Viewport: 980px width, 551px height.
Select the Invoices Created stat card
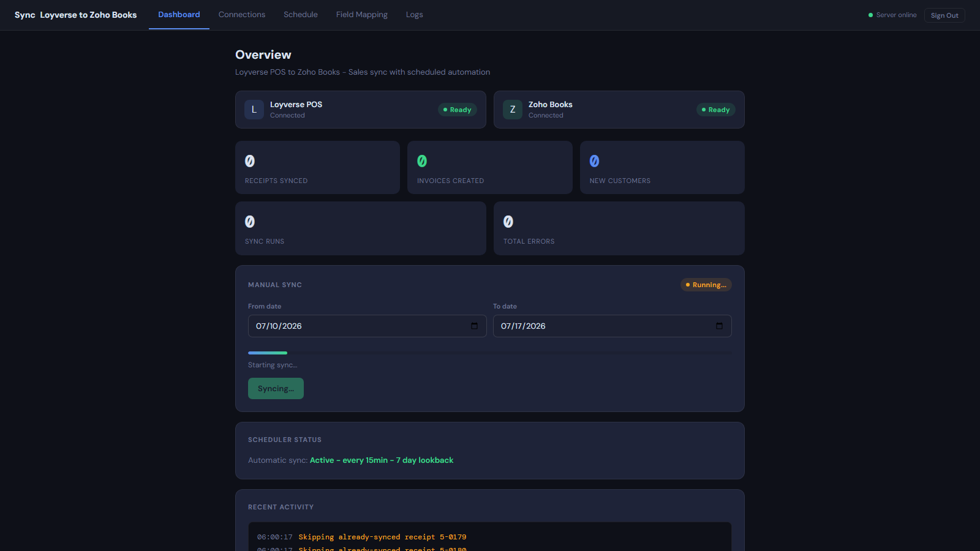tap(490, 168)
